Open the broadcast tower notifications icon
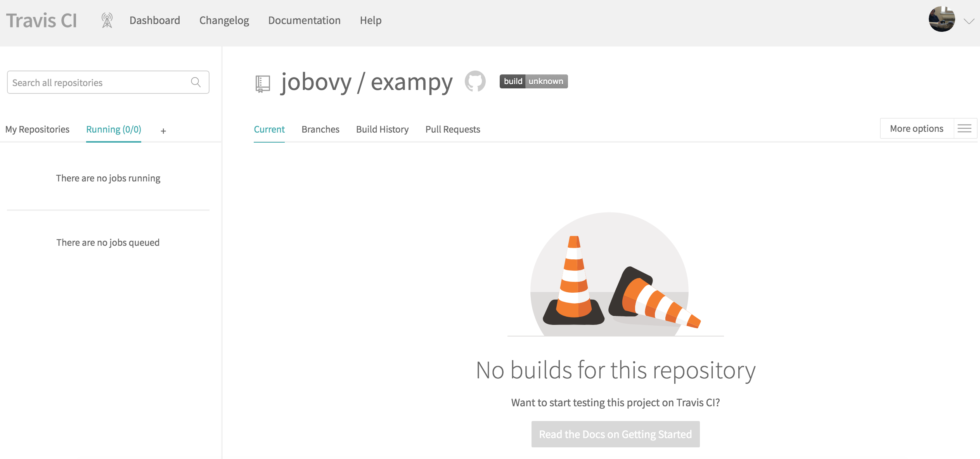Screen dimensions: 980x459 [107, 20]
